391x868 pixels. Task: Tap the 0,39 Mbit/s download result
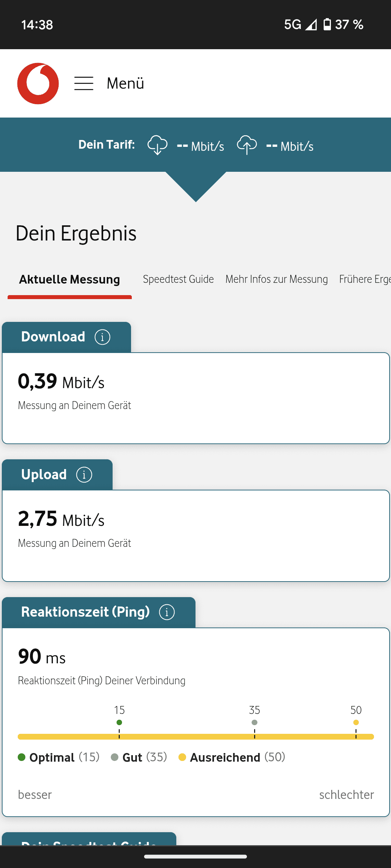click(61, 382)
